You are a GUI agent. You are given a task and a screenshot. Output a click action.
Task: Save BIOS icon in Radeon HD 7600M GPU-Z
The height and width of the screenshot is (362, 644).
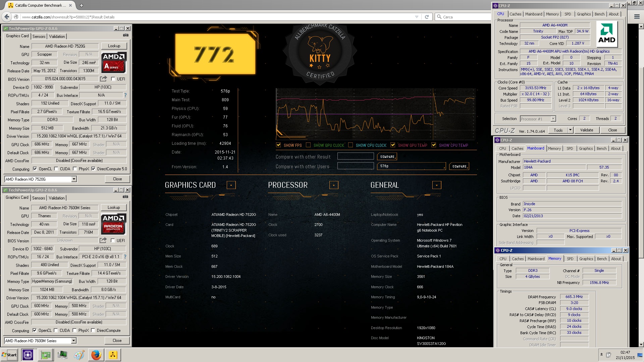click(x=103, y=240)
